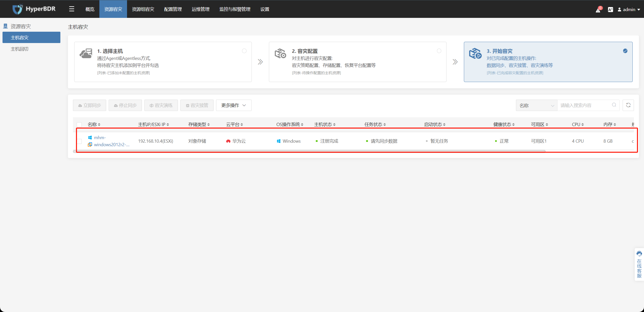Click the VM icon beside windows2012r2

(x=90, y=145)
